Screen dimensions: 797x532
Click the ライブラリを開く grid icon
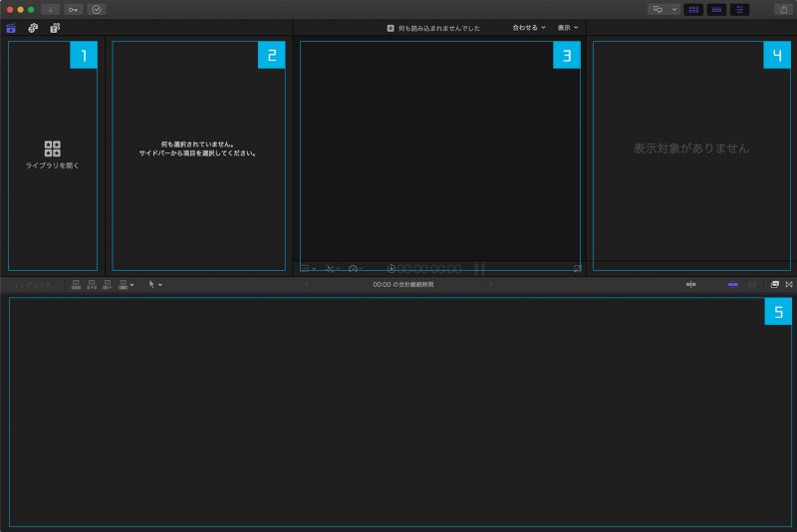click(x=53, y=148)
